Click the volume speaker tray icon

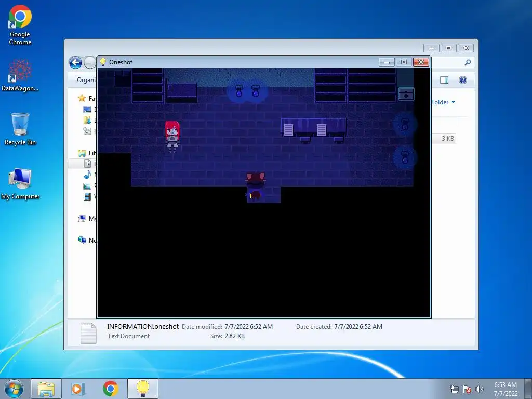point(479,389)
